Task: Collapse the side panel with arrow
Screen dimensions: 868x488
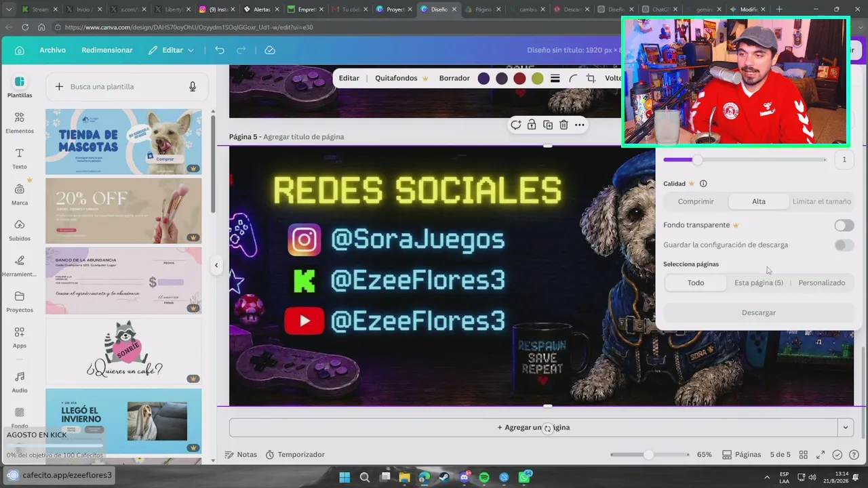Action: (x=216, y=265)
